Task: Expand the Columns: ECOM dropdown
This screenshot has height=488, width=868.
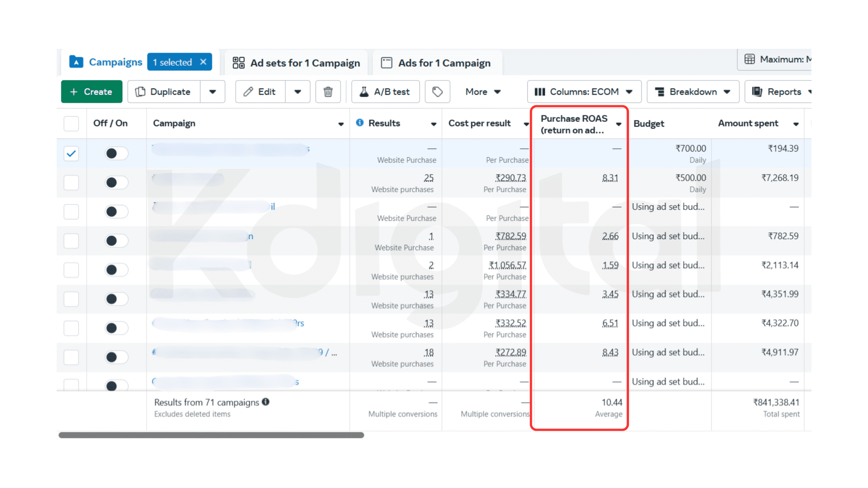Action: click(x=584, y=91)
